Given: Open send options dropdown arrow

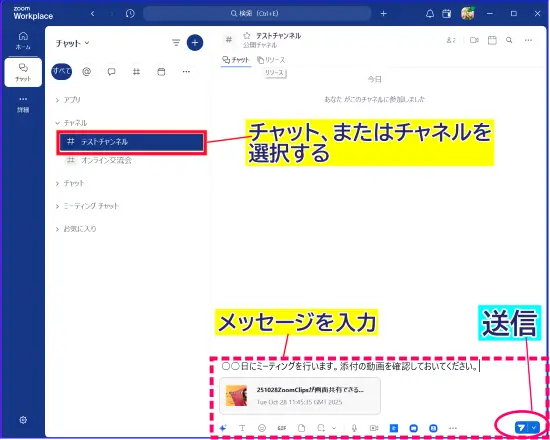Looking at the screenshot, I should (534, 427).
